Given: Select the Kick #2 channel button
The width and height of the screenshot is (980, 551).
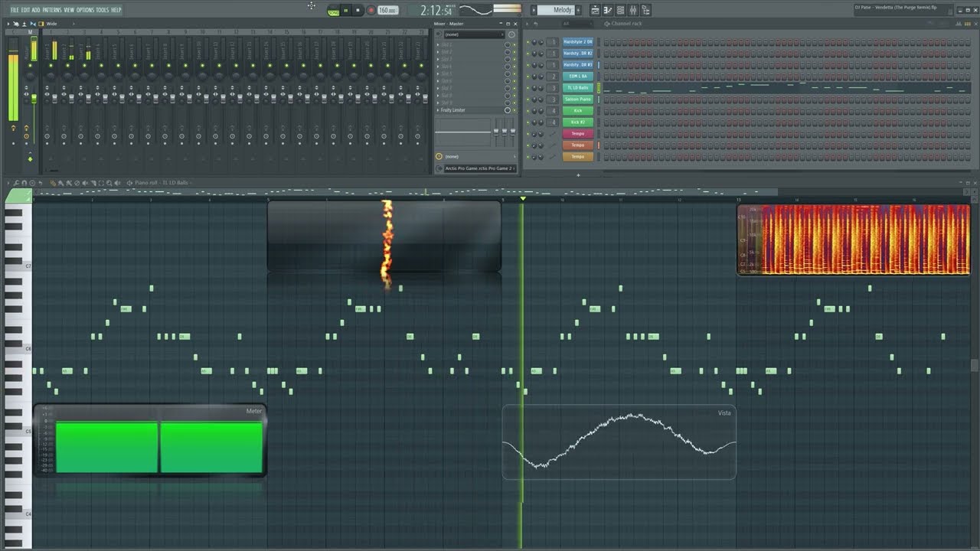Looking at the screenshot, I should pyautogui.click(x=578, y=122).
